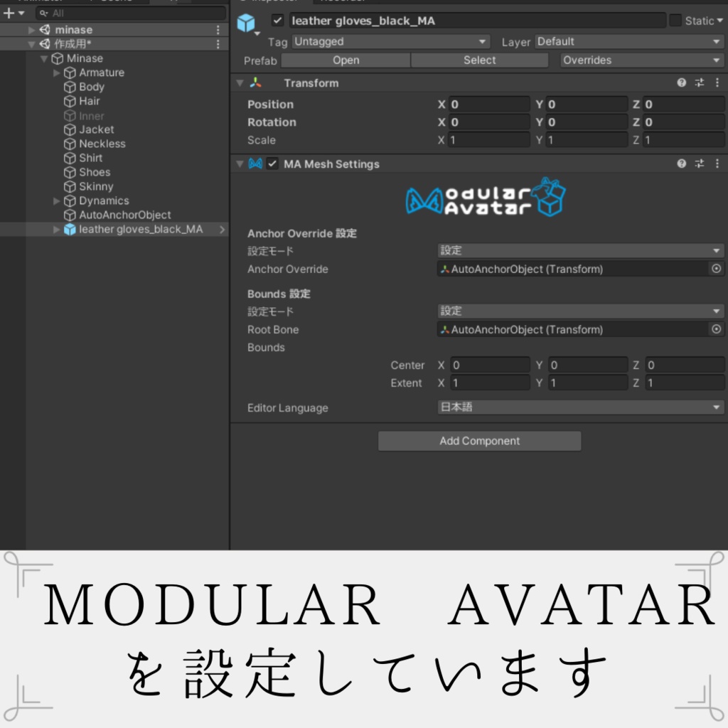Viewport: 728px width, 728px height.
Task: Open Anchor Override 設定モード dropdown
Action: coord(580,251)
